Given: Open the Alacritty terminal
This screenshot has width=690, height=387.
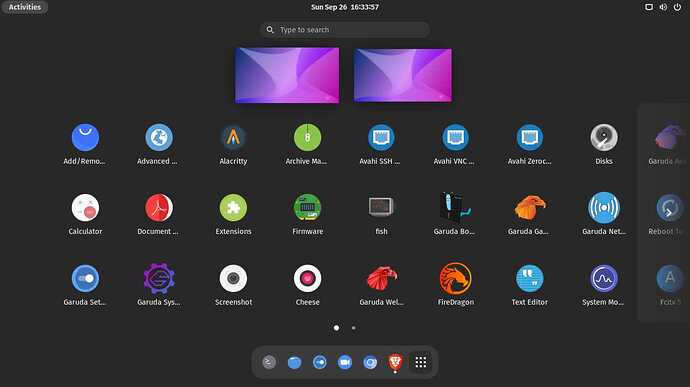Looking at the screenshot, I should (x=233, y=137).
